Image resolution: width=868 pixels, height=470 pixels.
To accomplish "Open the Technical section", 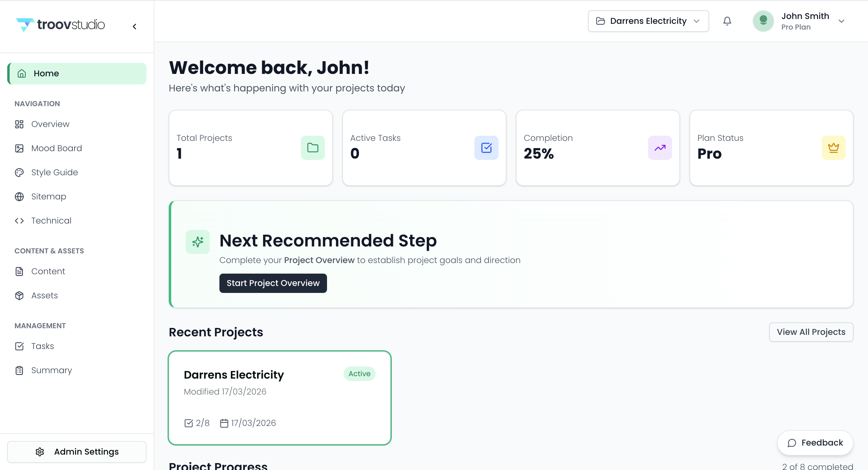I will coord(51,221).
